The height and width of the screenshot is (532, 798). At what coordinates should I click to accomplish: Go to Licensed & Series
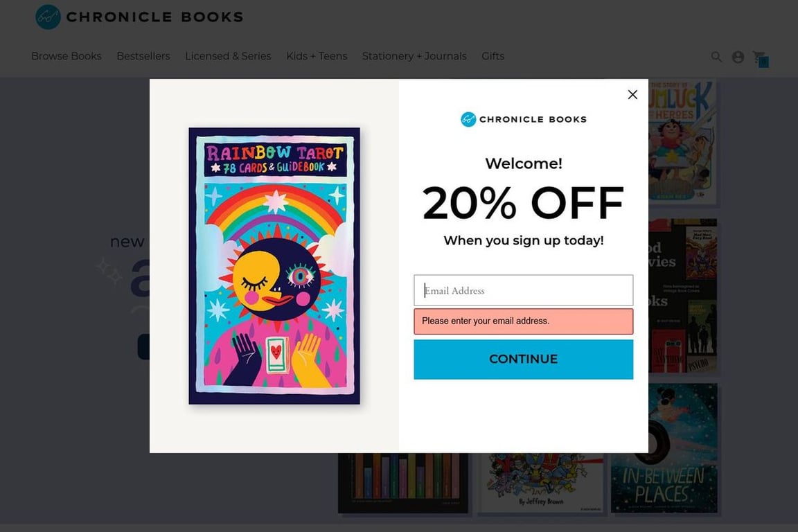(228, 56)
